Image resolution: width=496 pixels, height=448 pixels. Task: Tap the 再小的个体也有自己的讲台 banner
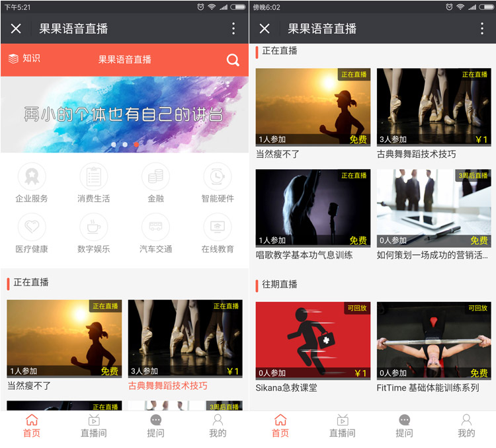(x=124, y=114)
